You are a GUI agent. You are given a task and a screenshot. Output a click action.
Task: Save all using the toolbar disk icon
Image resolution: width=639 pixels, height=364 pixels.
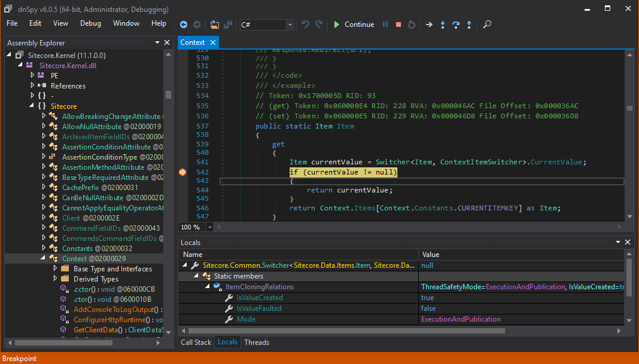click(x=228, y=25)
